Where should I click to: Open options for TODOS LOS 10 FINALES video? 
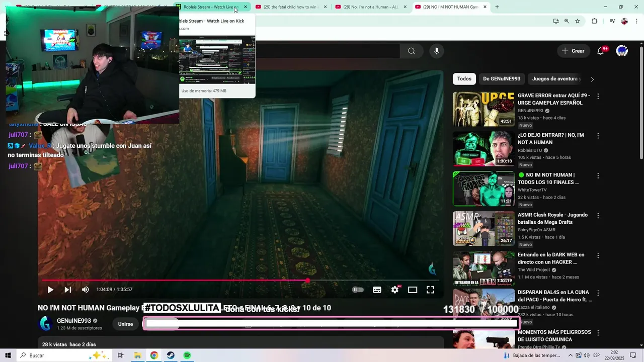tap(598, 176)
